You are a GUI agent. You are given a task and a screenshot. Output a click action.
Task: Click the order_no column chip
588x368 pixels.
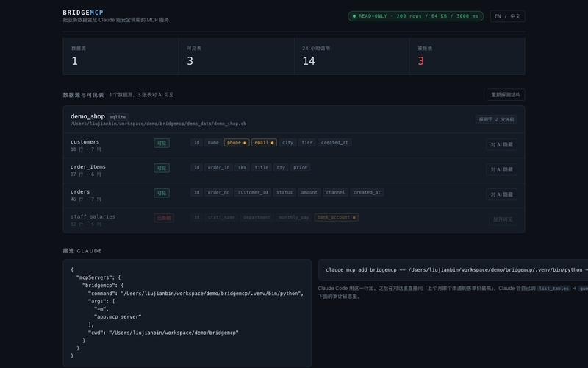point(218,192)
